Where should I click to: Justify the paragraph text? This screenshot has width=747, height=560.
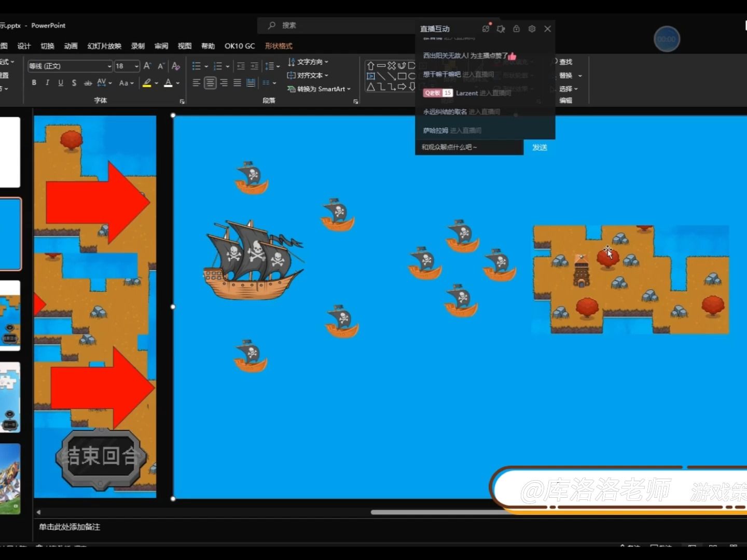(x=237, y=82)
